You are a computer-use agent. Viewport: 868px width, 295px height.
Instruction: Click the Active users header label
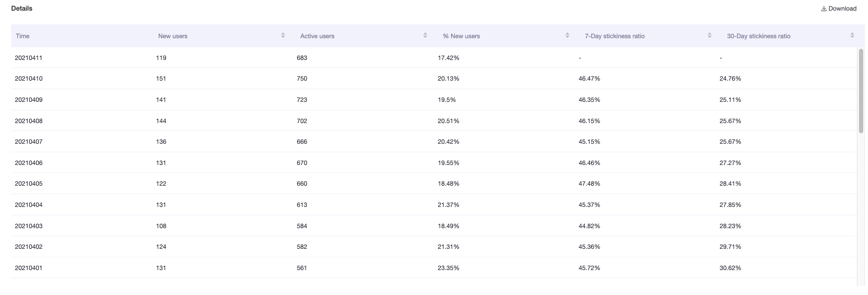point(317,36)
